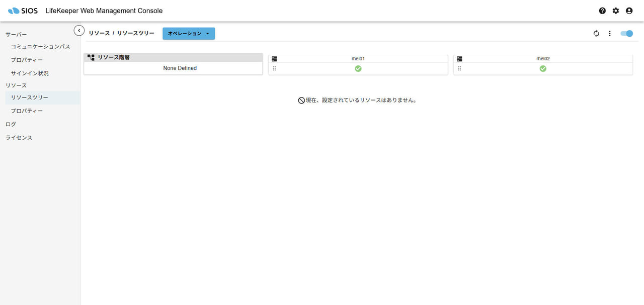Collapse the sidebar with chevron button
The height and width of the screenshot is (305, 644).
pyautogui.click(x=79, y=31)
